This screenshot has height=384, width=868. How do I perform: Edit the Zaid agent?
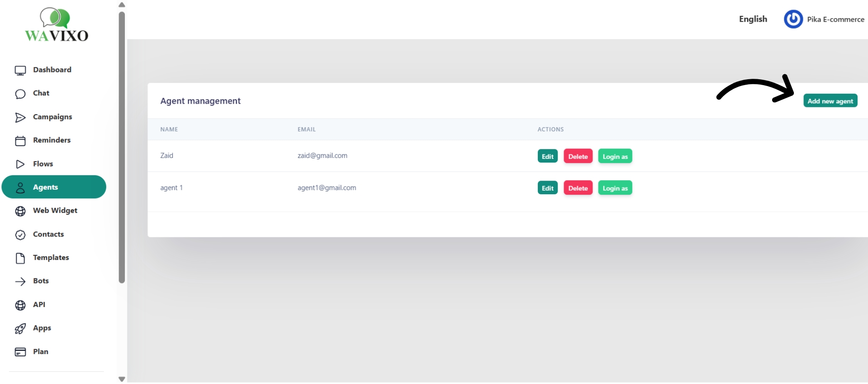pyautogui.click(x=547, y=156)
